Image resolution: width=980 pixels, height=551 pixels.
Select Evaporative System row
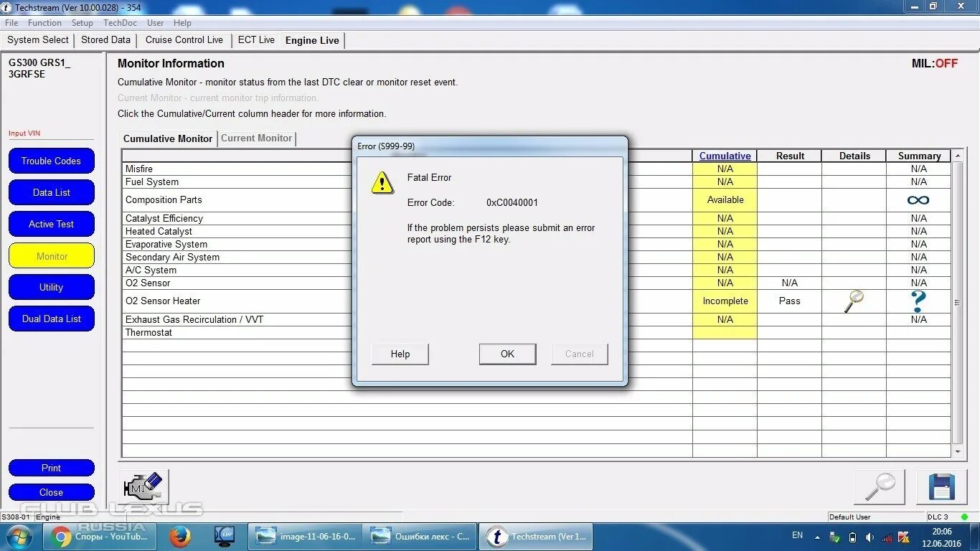[536, 245]
